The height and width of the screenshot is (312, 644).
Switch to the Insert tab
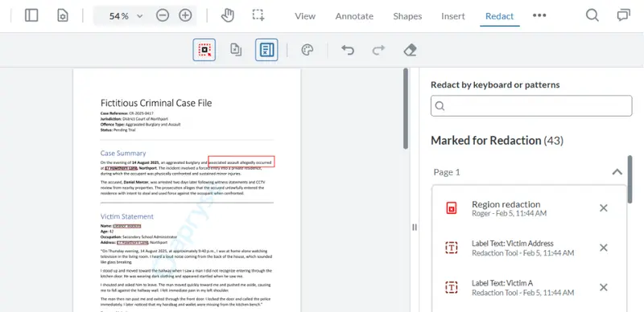[x=453, y=16]
